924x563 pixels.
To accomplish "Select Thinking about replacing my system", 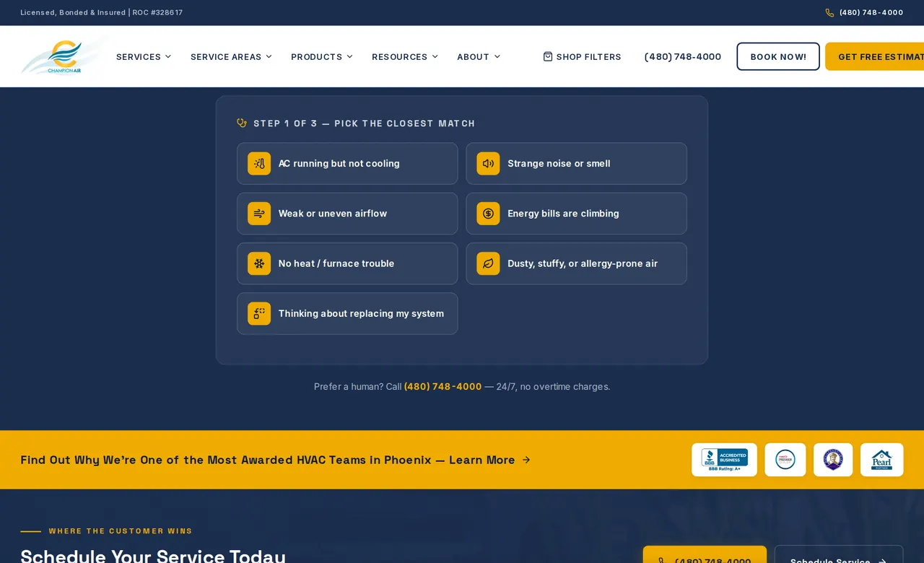I will 347,313.
